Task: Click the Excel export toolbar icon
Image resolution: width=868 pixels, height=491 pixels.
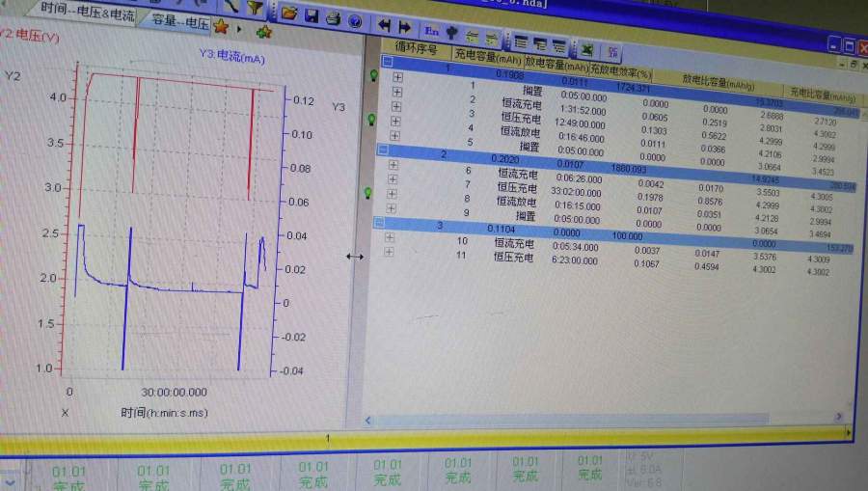Action: (586, 51)
